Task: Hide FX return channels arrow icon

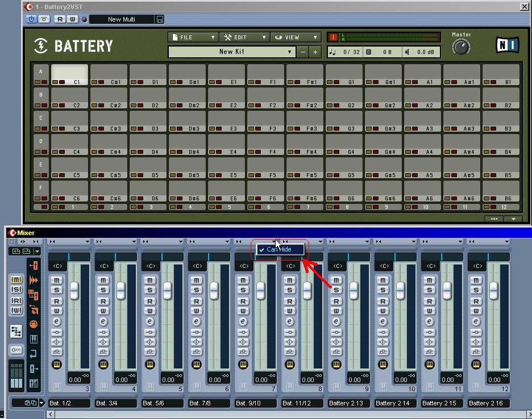Action: pyautogui.click(x=34, y=354)
